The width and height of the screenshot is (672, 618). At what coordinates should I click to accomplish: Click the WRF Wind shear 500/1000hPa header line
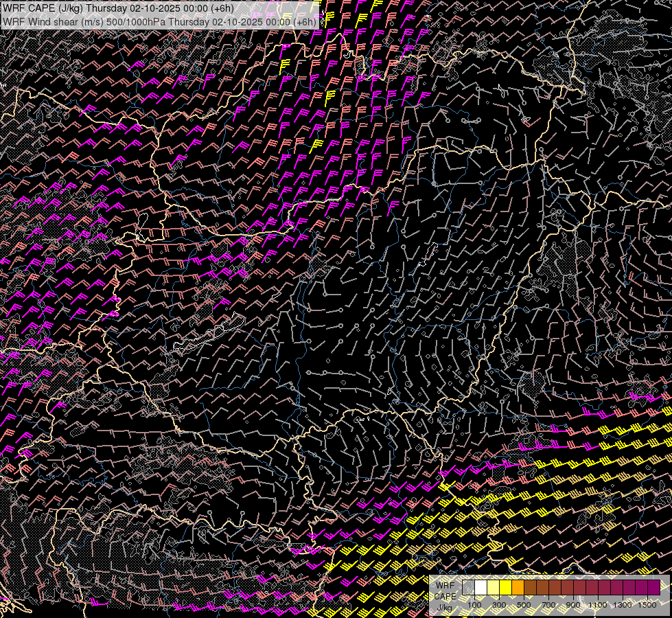(159, 21)
